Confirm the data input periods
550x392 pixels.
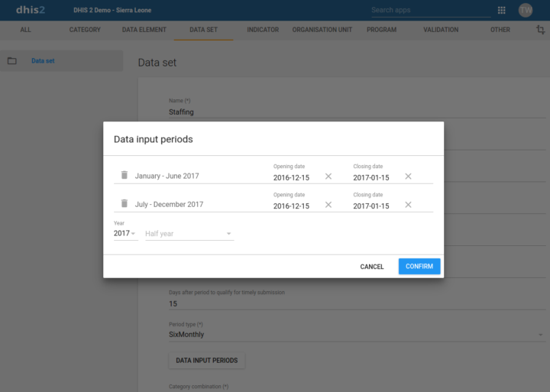419,267
